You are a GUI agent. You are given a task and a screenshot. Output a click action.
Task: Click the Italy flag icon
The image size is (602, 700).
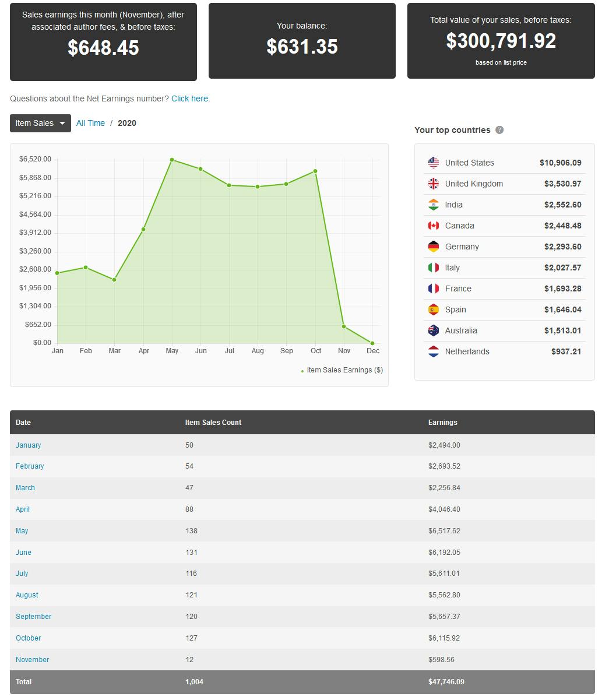[x=433, y=268]
